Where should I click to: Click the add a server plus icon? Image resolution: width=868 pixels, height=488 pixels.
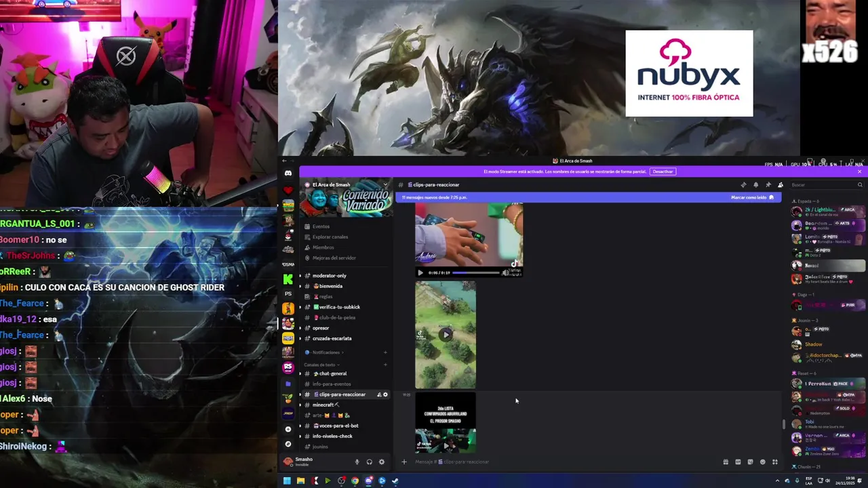click(288, 429)
